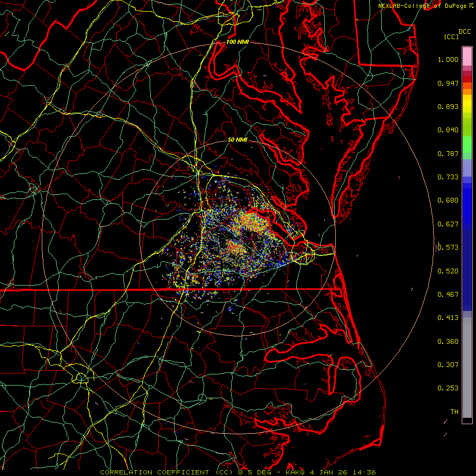The image size is (476, 476).
Task: Click the 0.893 legend value
Action: click(448, 106)
